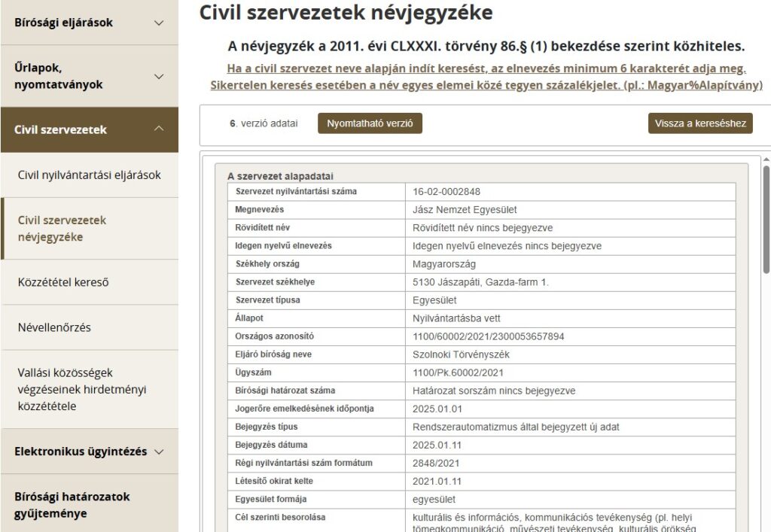771x532 pixels.
Task: Open Bírósági határozatok gyűjteménye menu
Action: coord(72,504)
